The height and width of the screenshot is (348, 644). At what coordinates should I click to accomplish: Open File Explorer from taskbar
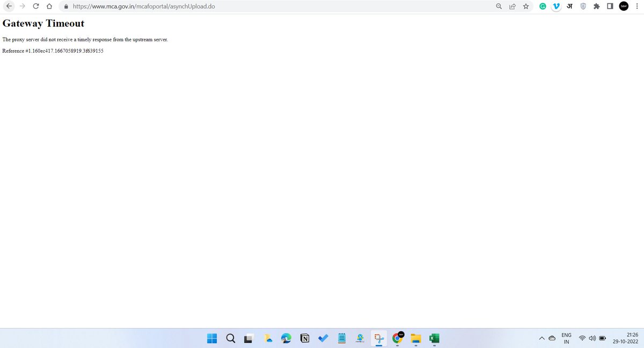coord(416,338)
